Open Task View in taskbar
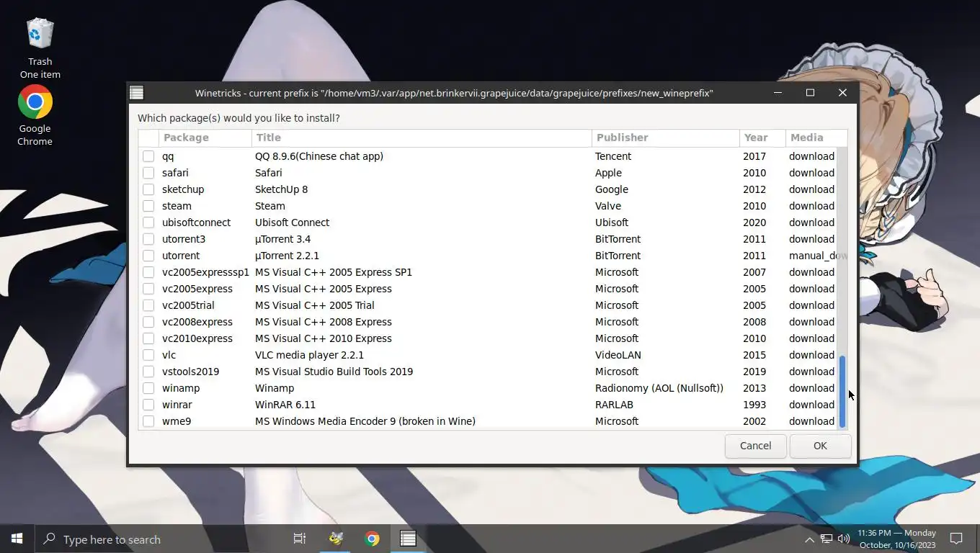This screenshot has height=553, width=980. pos(300,539)
